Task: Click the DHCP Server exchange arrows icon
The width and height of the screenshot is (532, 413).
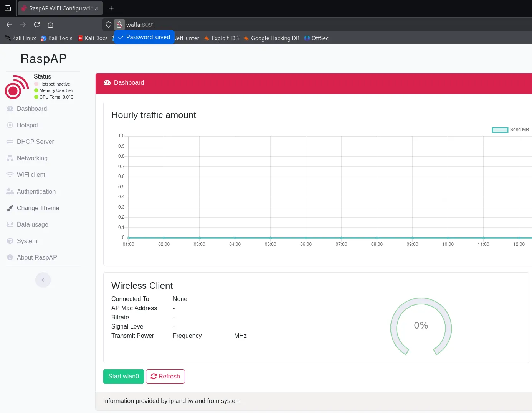Action: (x=10, y=142)
